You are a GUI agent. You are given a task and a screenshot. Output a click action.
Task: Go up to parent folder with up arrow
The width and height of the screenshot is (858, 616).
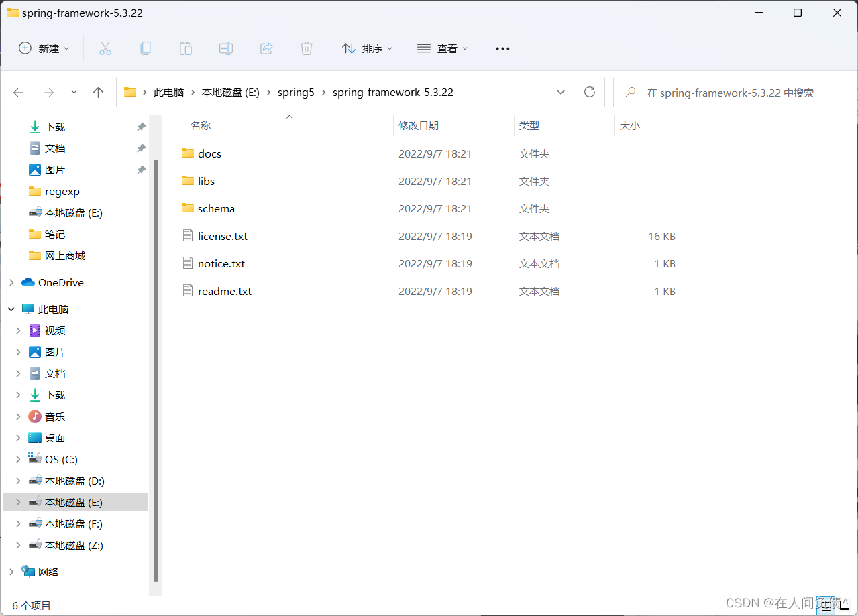coord(98,92)
